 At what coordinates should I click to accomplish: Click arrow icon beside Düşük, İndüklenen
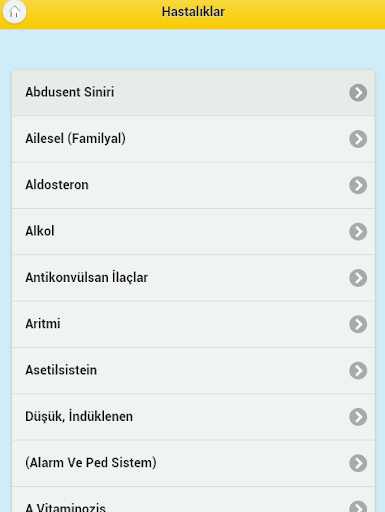358,417
